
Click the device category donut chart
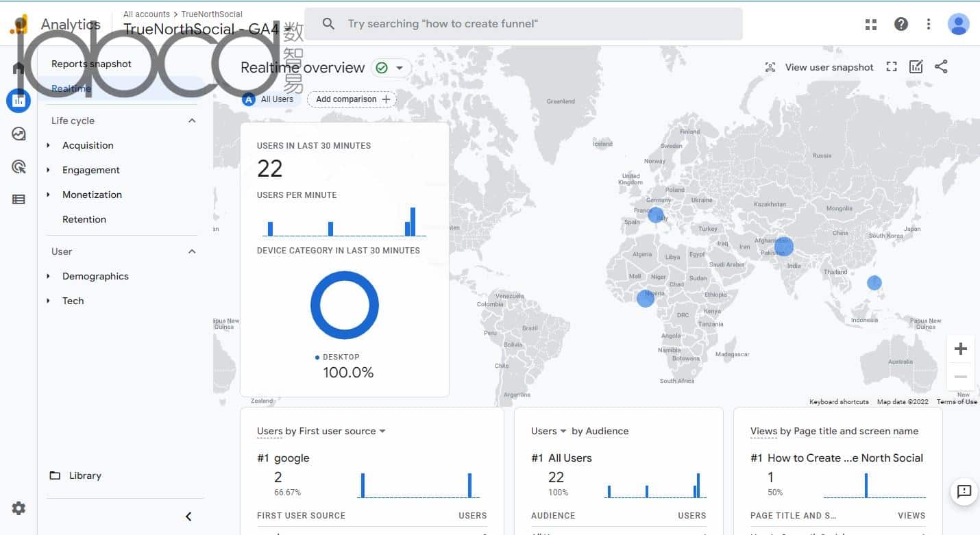(345, 306)
